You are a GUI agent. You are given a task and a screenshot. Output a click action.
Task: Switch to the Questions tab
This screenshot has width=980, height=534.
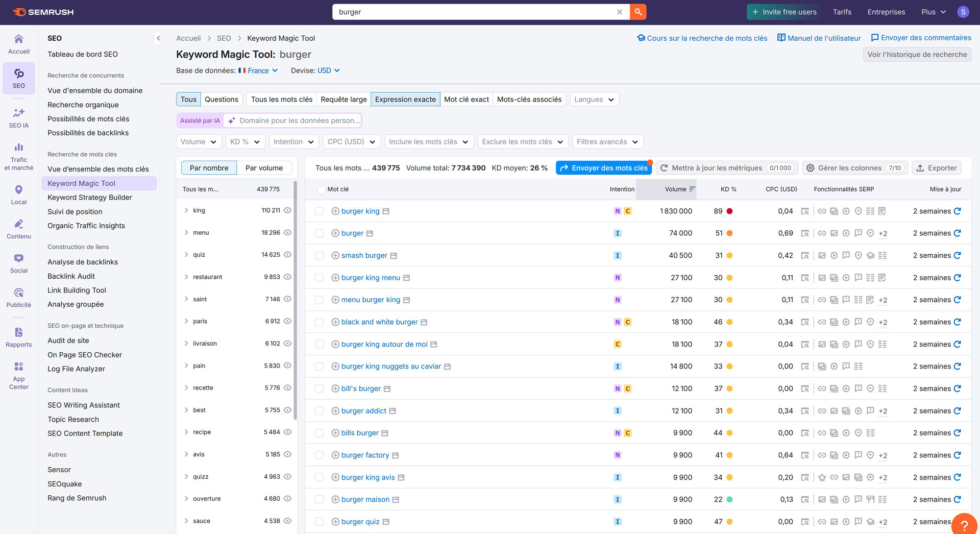click(221, 99)
